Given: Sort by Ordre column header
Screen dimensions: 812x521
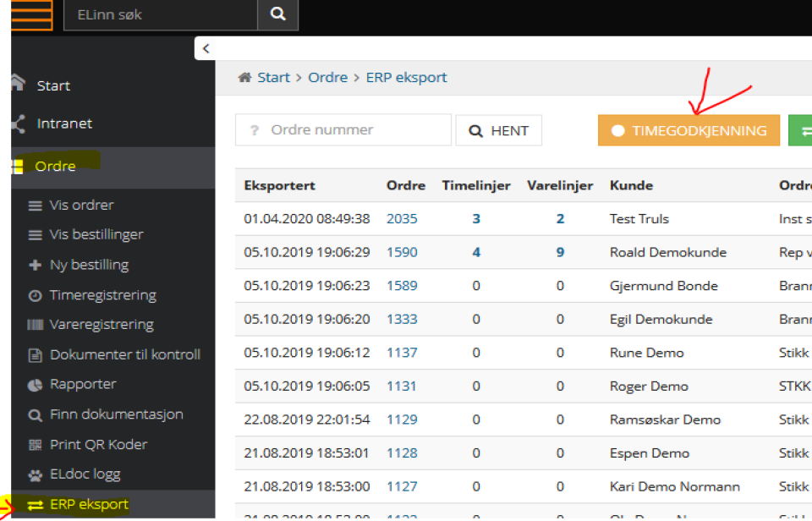Looking at the screenshot, I should click(x=406, y=185).
